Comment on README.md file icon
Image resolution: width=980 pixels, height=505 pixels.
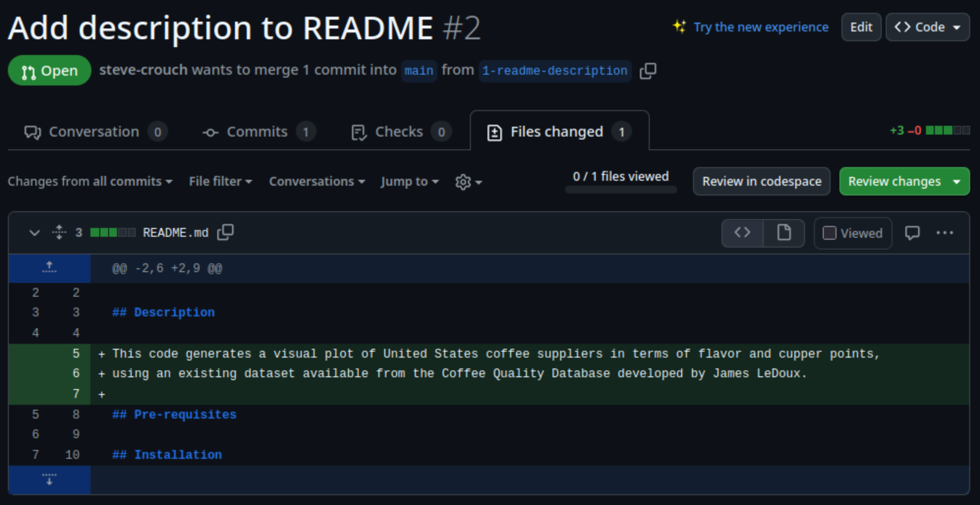[912, 233]
